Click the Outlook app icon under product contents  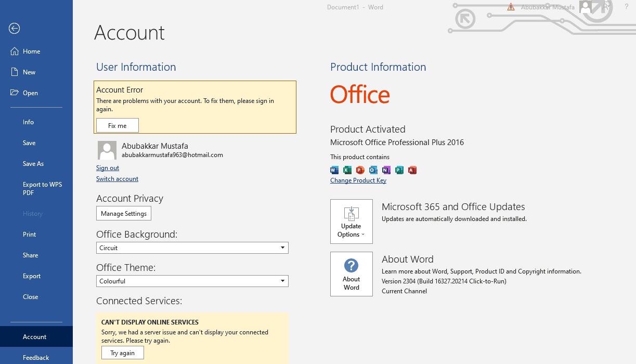[x=373, y=170]
